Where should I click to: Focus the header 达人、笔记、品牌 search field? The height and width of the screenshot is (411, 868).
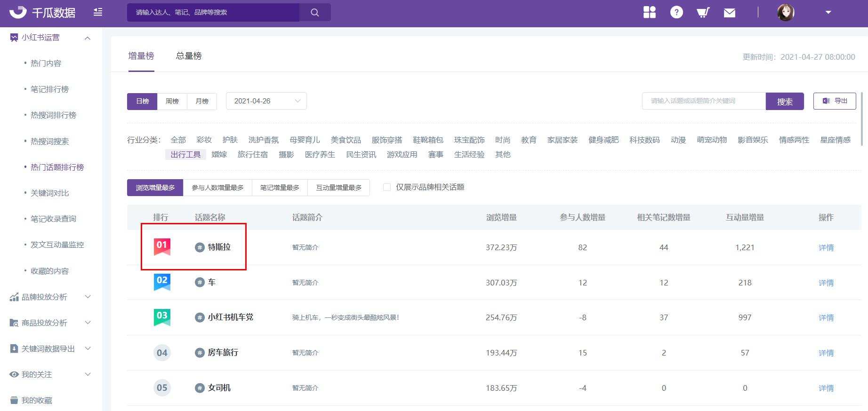tap(213, 12)
